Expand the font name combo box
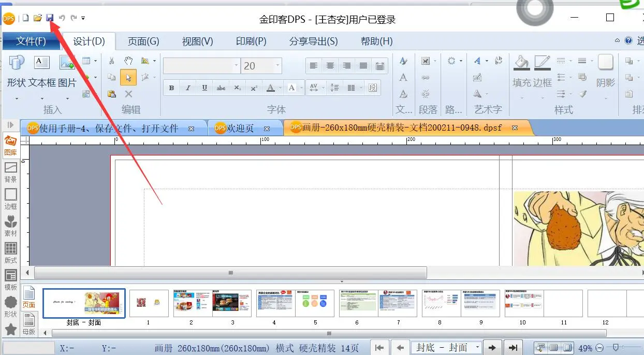 click(x=236, y=66)
